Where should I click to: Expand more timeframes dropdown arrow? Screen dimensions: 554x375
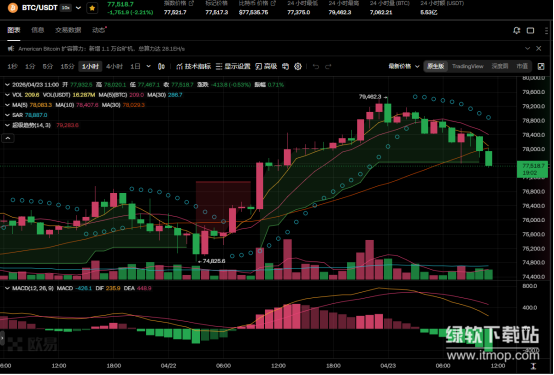tap(148, 66)
